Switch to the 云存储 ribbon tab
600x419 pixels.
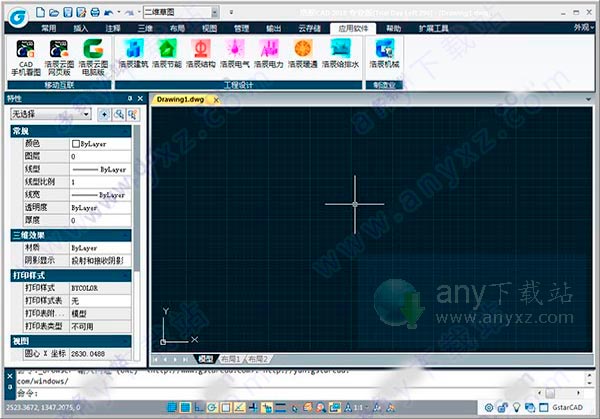tap(309, 28)
